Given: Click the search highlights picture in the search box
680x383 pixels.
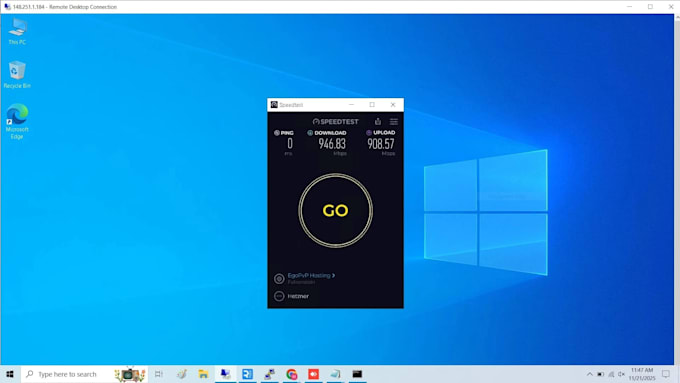Looking at the screenshot, I should click(x=130, y=374).
